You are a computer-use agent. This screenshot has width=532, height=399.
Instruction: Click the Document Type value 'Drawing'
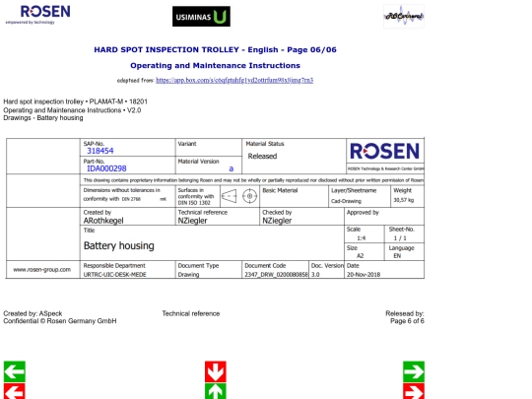pos(188,275)
